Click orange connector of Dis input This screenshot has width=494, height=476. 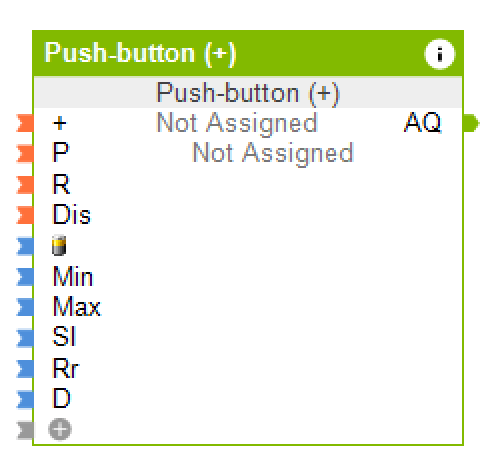(25, 215)
